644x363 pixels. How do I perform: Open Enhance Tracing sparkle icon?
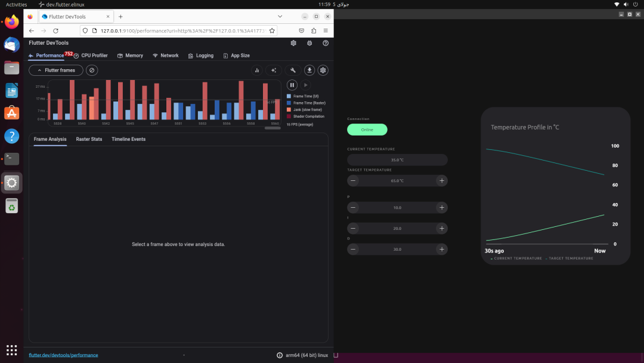pyautogui.click(x=274, y=70)
